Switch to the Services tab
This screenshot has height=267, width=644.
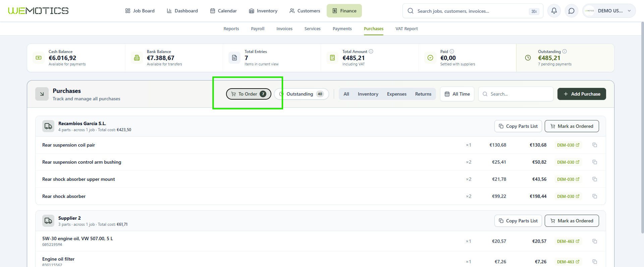313,29
